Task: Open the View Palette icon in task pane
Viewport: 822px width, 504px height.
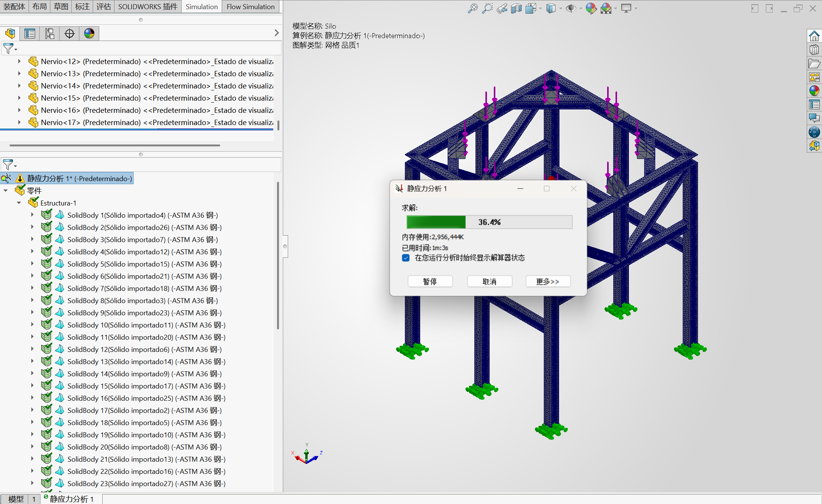Action: click(x=814, y=77)
